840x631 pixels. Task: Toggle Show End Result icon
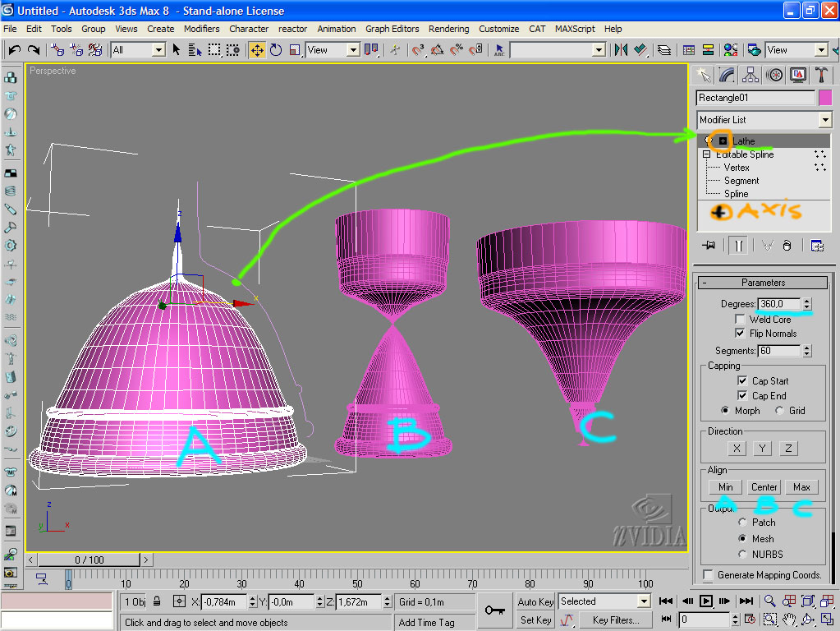[x=738, y=246]
